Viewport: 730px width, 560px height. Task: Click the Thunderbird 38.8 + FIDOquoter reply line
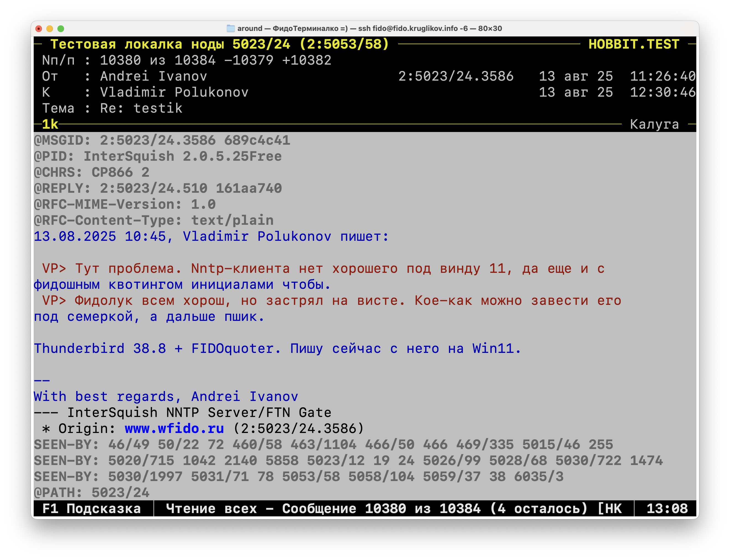tap(277, 348)
